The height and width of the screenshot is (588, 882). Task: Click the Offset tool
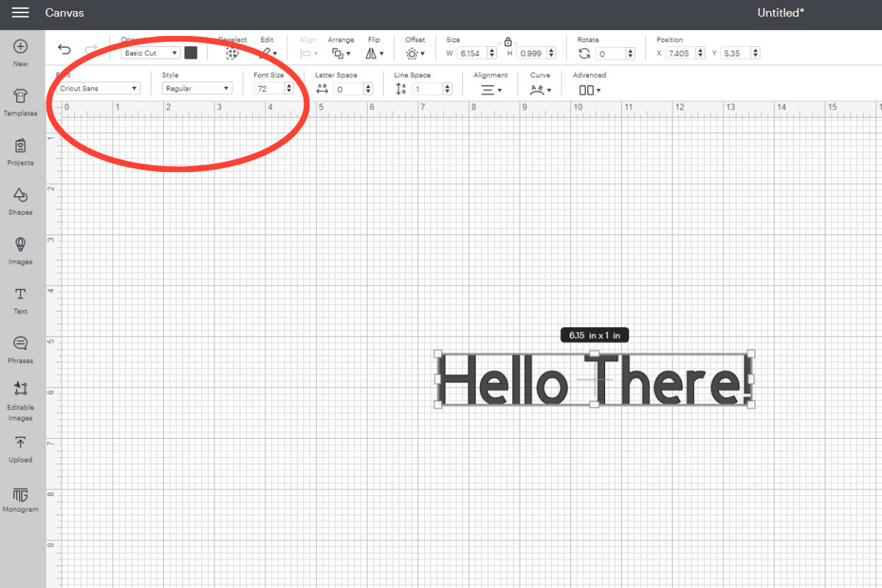click(415, 53)
